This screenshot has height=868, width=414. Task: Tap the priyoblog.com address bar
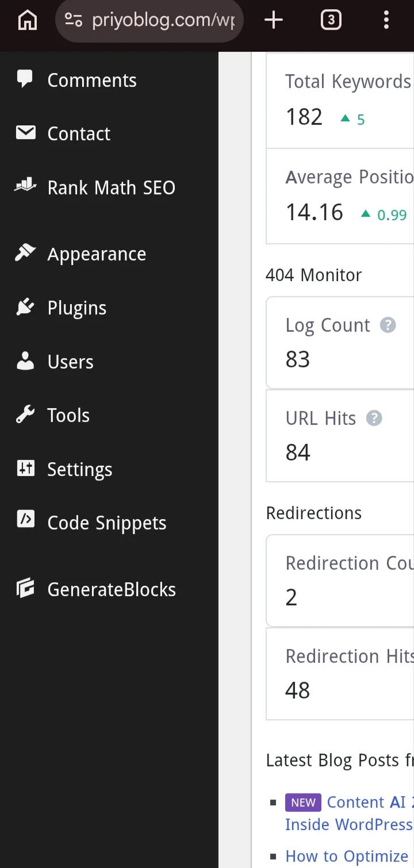coord(149,21)
